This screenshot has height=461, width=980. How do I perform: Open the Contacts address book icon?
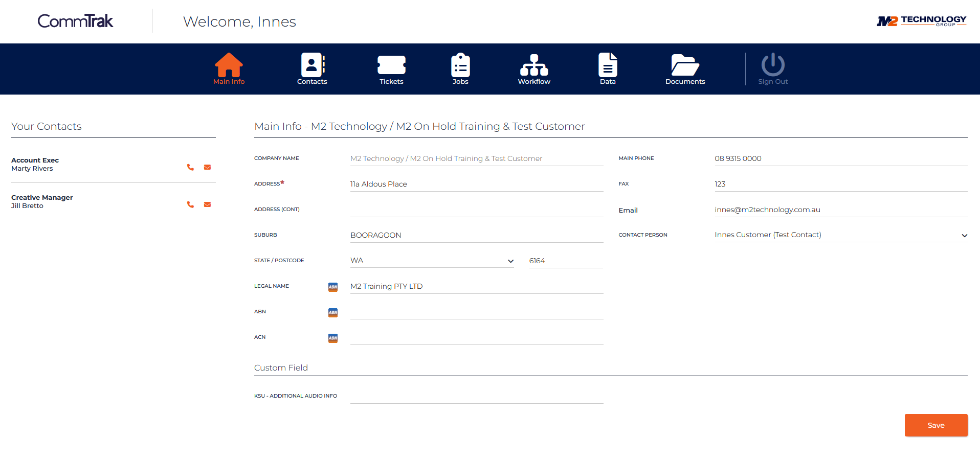click(x=313, y=65)
